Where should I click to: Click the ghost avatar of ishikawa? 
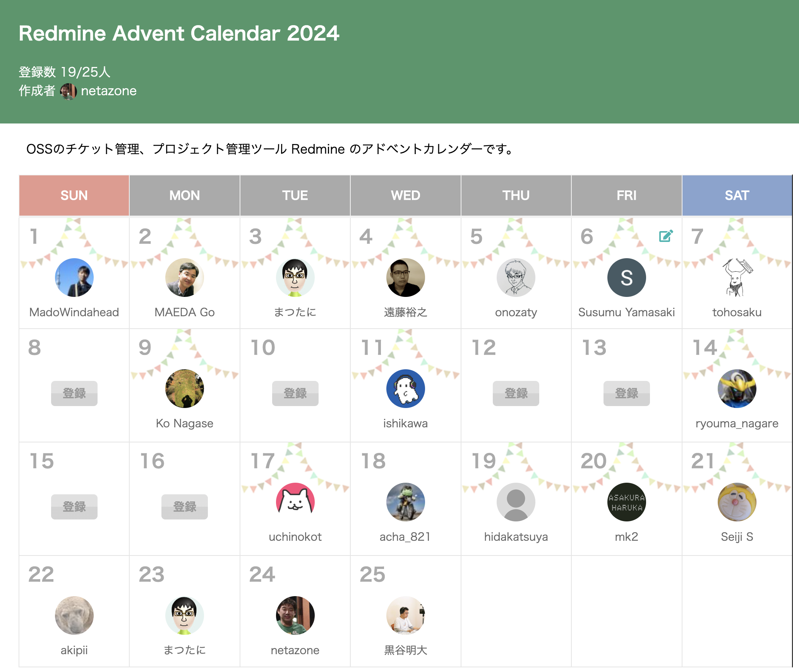pos(405,389)
